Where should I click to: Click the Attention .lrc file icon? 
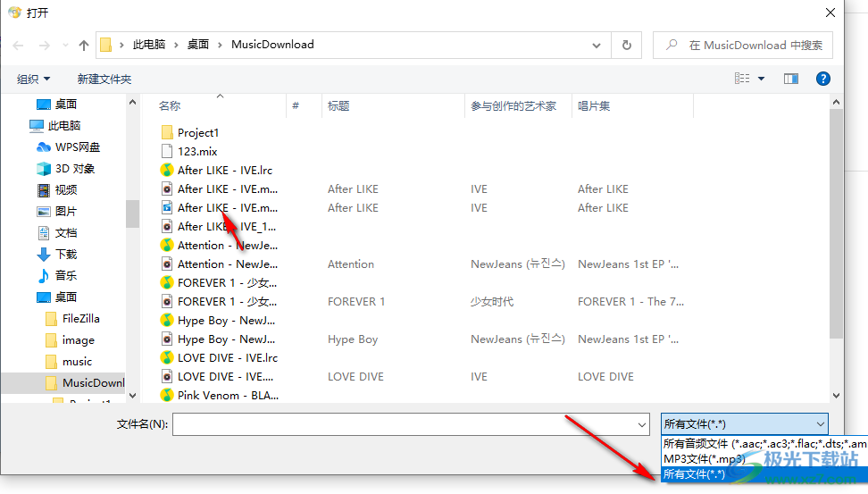(167, 245)
